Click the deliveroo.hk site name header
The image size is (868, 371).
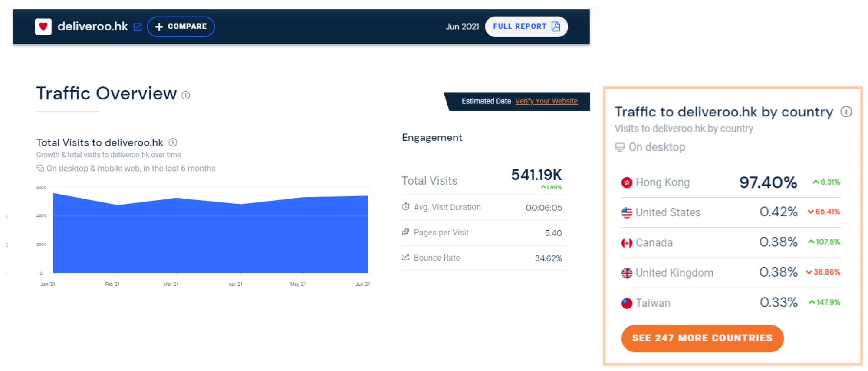click(92, 26)
